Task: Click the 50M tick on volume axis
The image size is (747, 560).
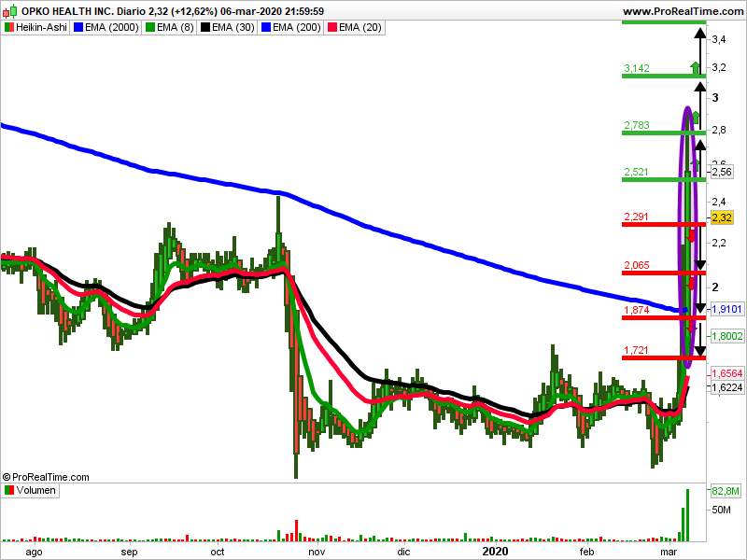Action: 721,510
